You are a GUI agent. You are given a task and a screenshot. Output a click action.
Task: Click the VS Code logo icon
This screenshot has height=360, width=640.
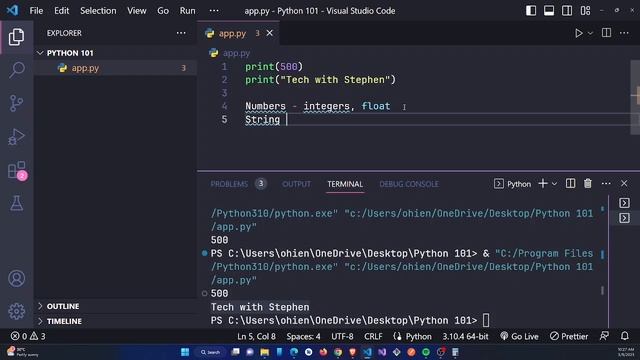[12, 10]
